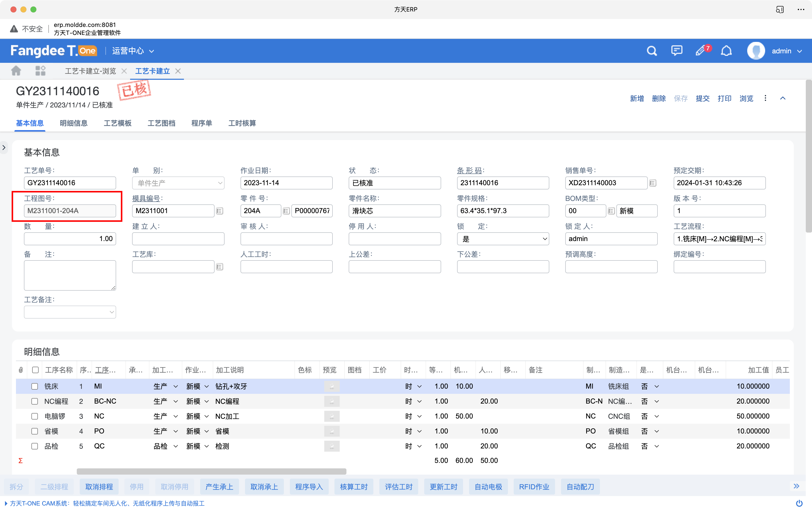Open lookup icon next to 销售单号

click(x=653, y=183)
